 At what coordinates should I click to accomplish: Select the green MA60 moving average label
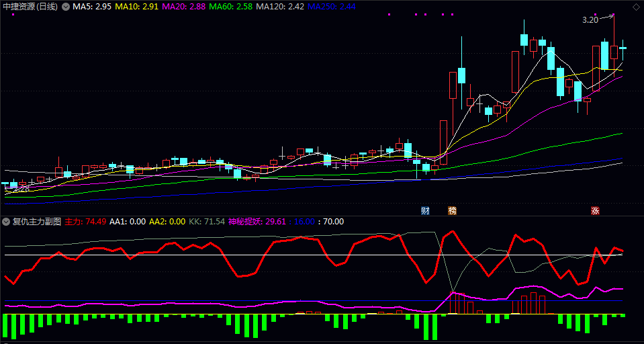(231, 6)
